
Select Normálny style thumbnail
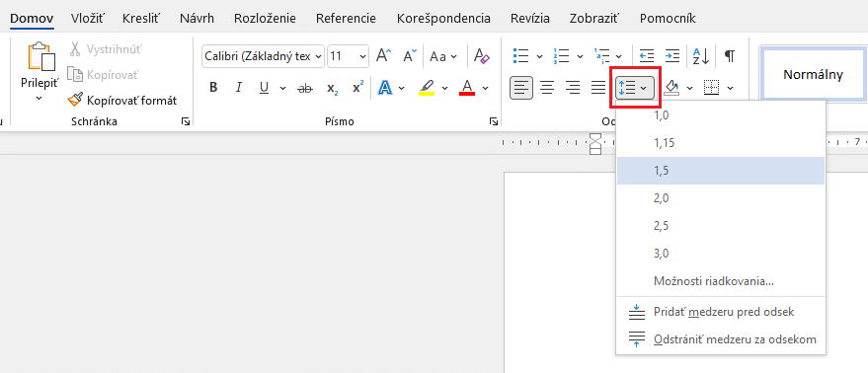814,74
